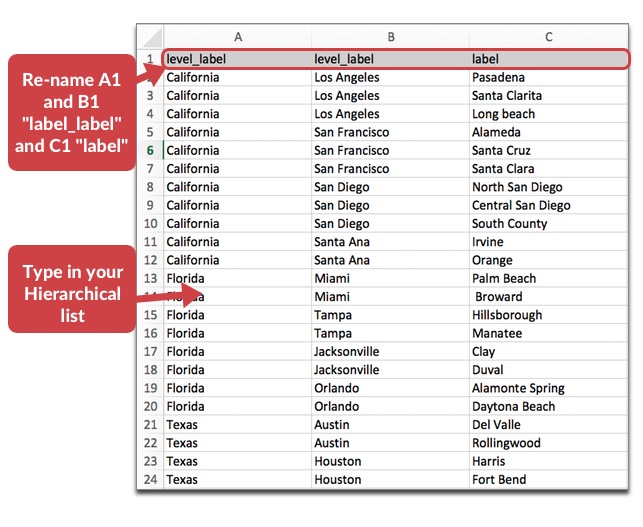Click the cell with Hillsborough

(549, 315)
